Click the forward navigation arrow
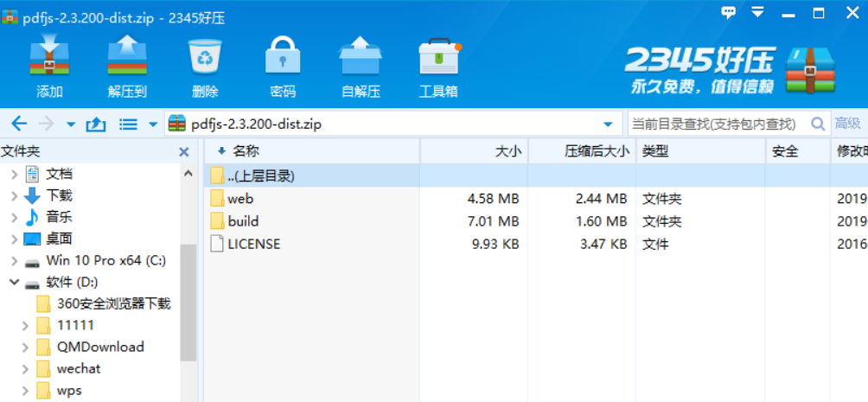The image size is (868, 402). 47,124
